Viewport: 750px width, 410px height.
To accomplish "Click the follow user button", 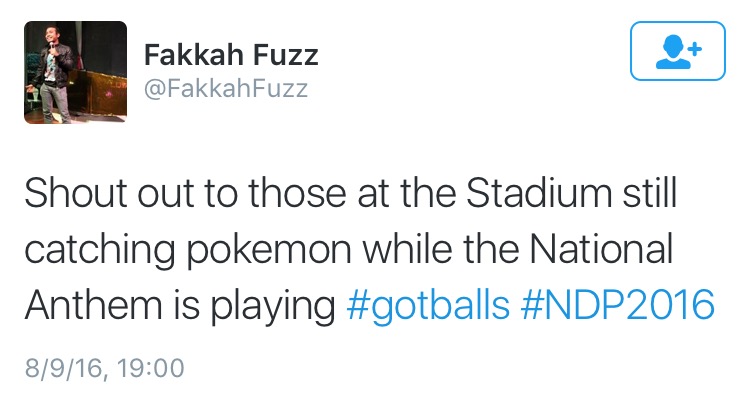I will pyautogui.click(x=678, y=50).
